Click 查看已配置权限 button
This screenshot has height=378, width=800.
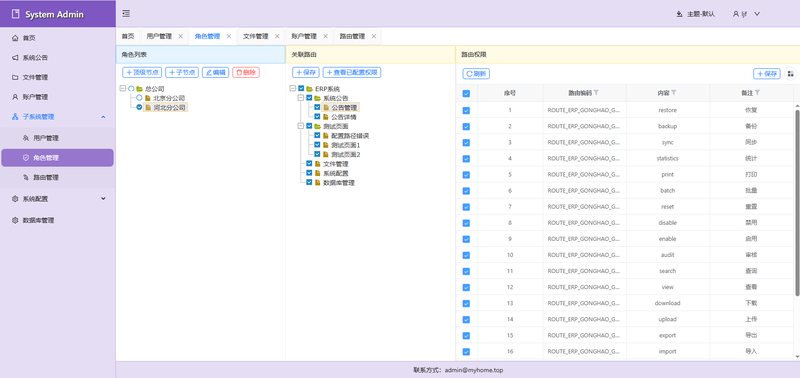tap(352, 73)
